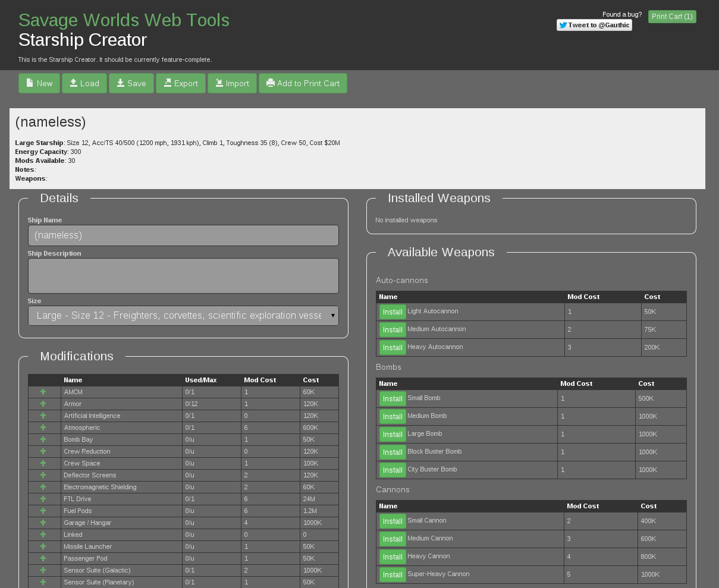719x588 pixels.
Task: Add Fuel Pods via plus icon
Action: pyautogui.click(x=43, y=511)
